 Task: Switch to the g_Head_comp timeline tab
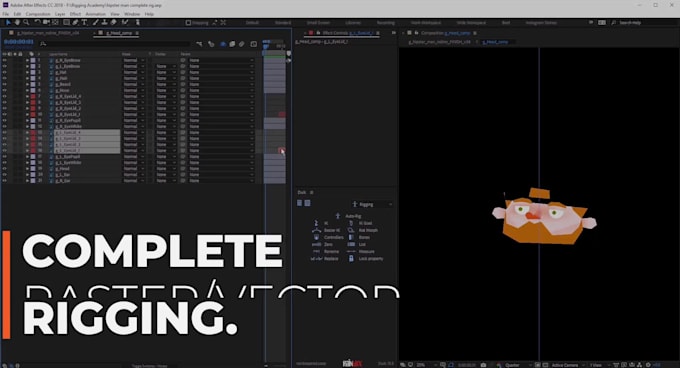coord(119,33)
